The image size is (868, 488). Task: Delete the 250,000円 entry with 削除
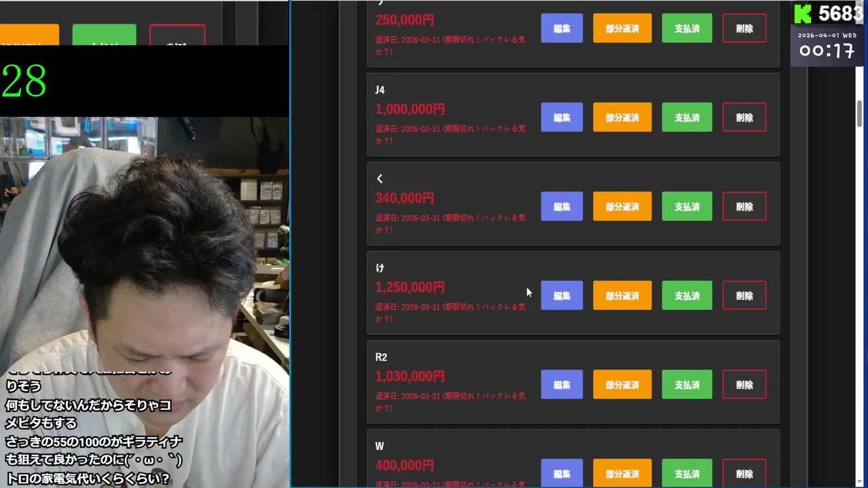tap(745, 28)
